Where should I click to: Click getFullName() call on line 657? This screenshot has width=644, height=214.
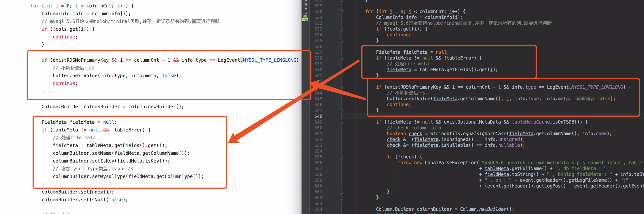click(x=529, y=168)
